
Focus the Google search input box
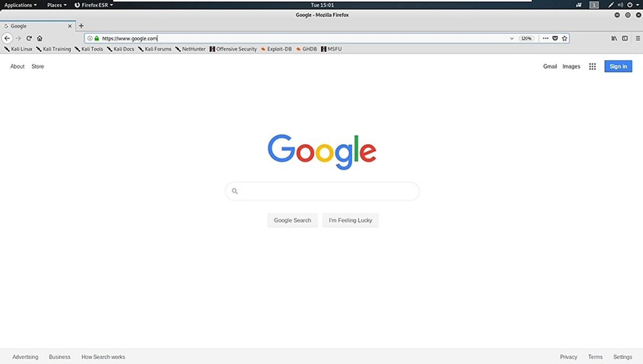pyautogui.click(x=322, y=191)
